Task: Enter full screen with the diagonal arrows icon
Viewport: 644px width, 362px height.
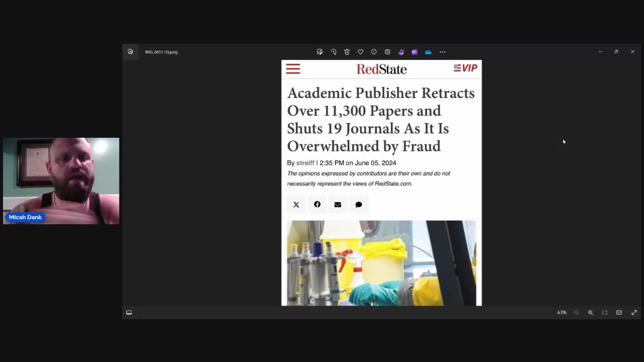Action: click(634, 313)
